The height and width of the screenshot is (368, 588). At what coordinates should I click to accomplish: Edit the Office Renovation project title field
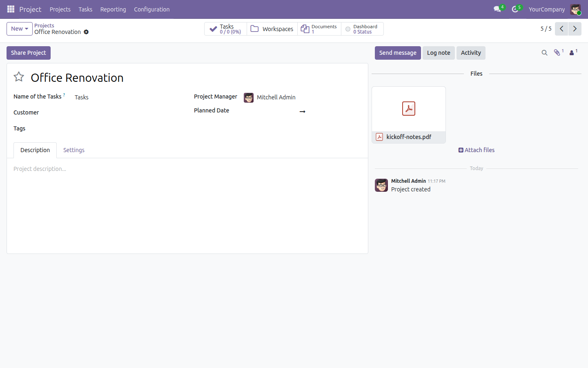tap(195, 78)
